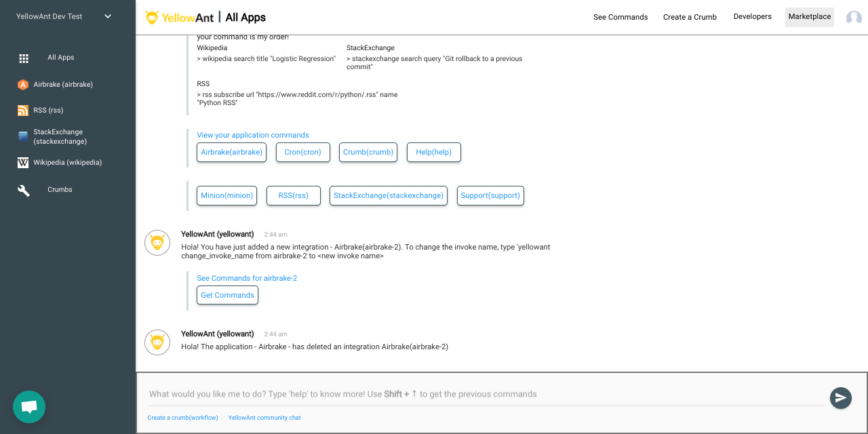Click the StackExchange icon in sidebar

(x=22, y=136)
